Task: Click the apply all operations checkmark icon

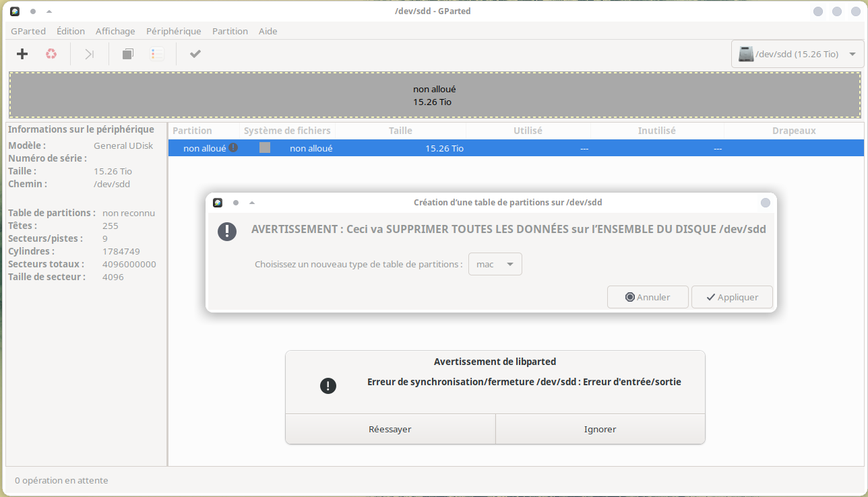Action: tap(195, 54)
